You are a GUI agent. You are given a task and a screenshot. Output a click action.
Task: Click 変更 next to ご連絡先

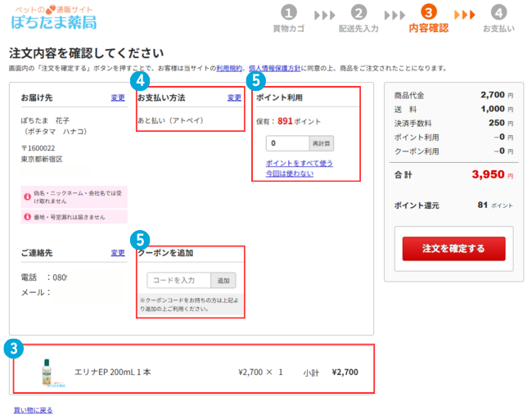(x=118, y=253)
